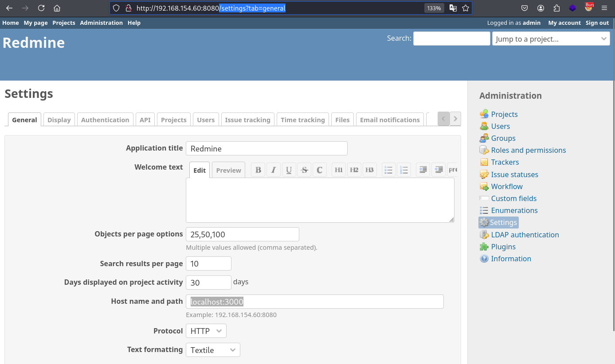Open the translate page icon

point(453,8)
